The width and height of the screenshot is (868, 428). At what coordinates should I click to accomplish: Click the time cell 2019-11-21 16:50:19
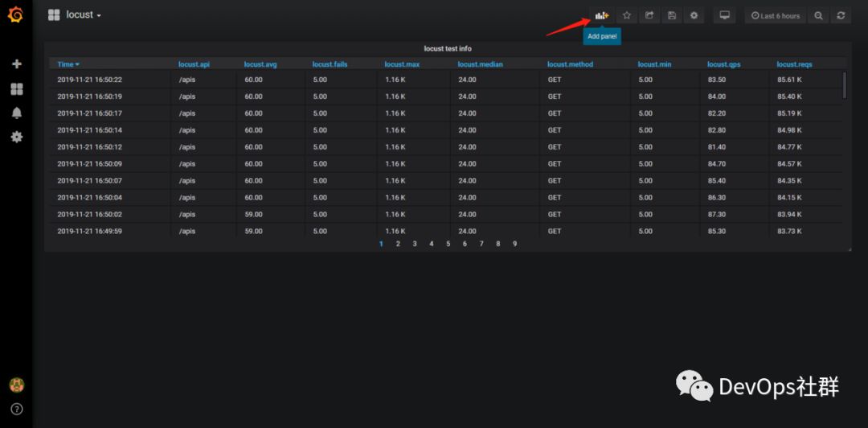(x=90, y=97)
